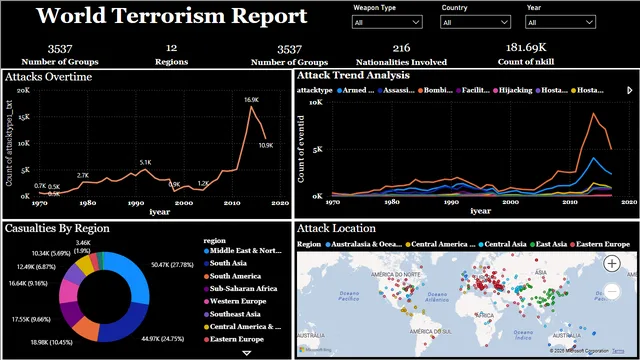Zoom out on the Attack Location map
This screenshot has width=640, height=360.
(x=611, y=291)
